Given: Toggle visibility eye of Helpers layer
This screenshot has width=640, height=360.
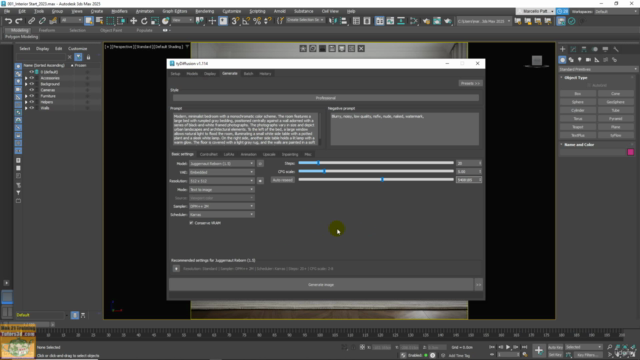Looking at the screenshot, I should 31,102.
